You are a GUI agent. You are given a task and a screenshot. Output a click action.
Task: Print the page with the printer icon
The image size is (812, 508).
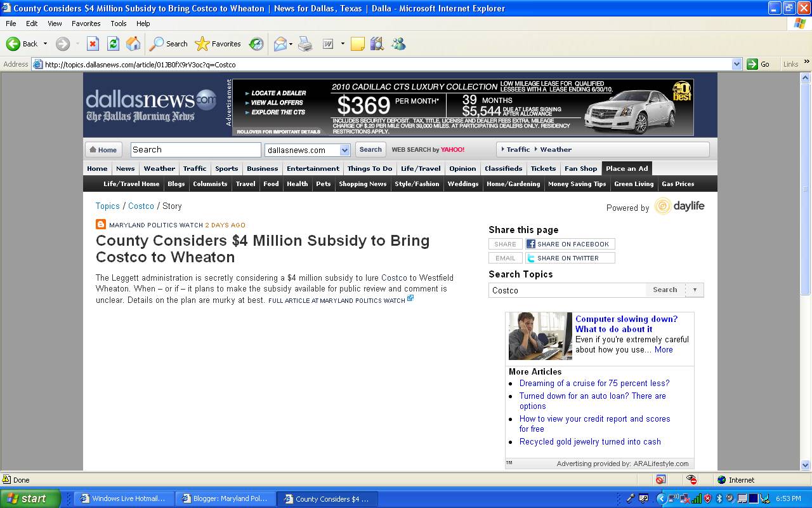(305, 44)
